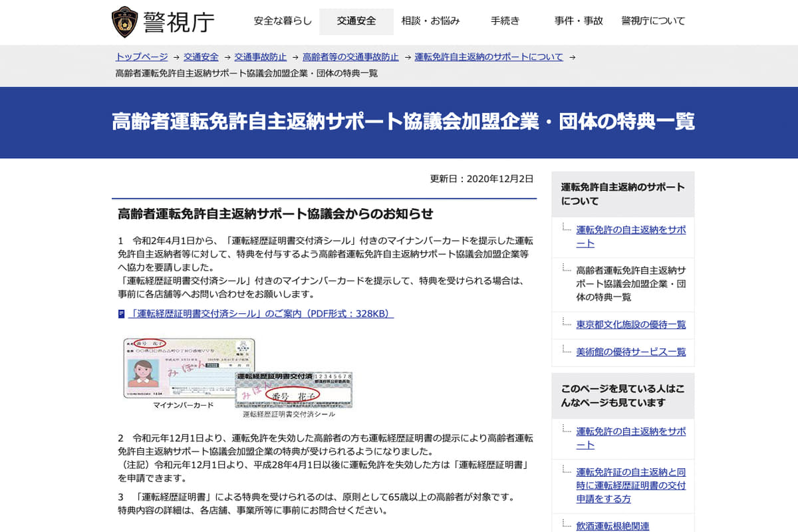
Task: Open 運転免許証の自主返納と同時に運転経歴証明書 link
Action: (630, 485)
